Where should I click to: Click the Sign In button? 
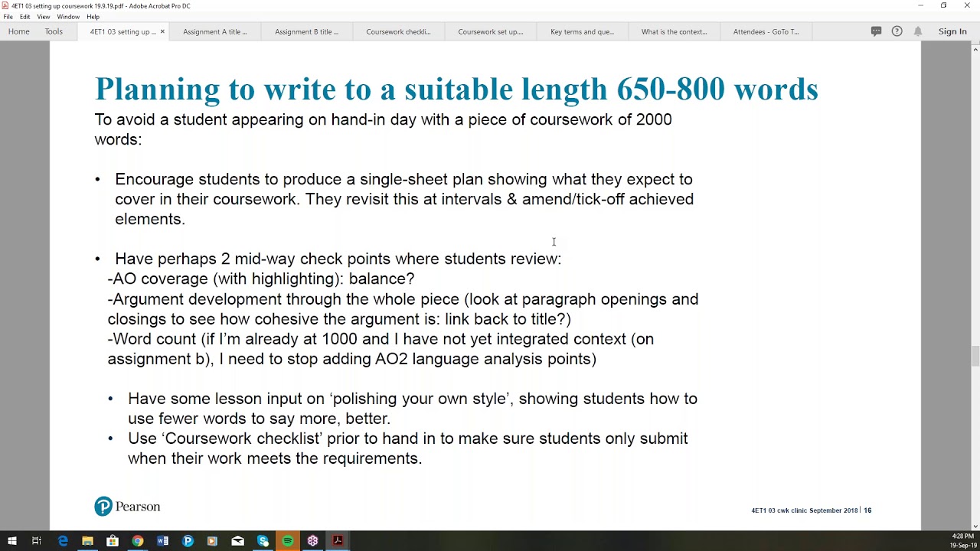(952, 31)
